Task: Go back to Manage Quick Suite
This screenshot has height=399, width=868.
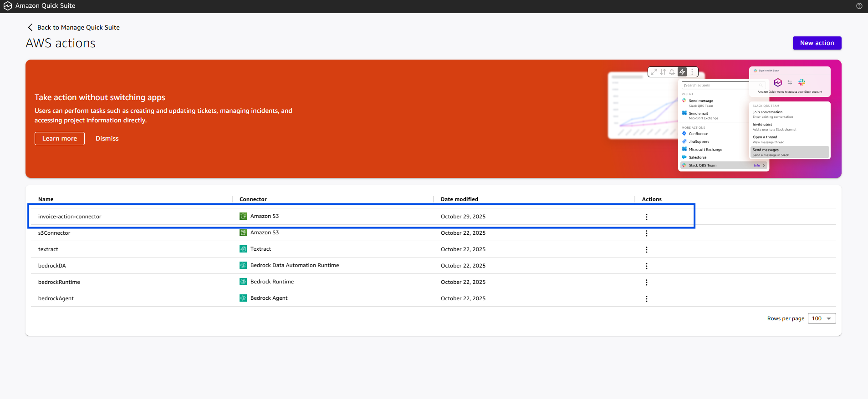Action: [x=78, y=27]
